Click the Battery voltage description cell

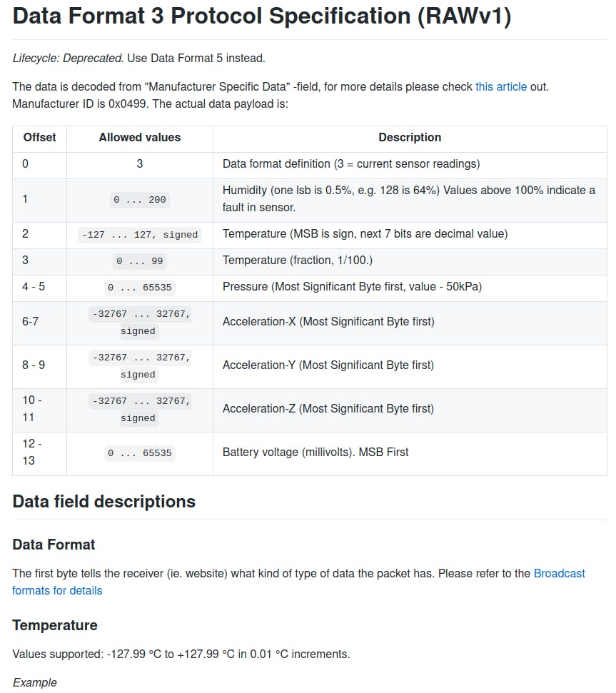click(315, 452)
